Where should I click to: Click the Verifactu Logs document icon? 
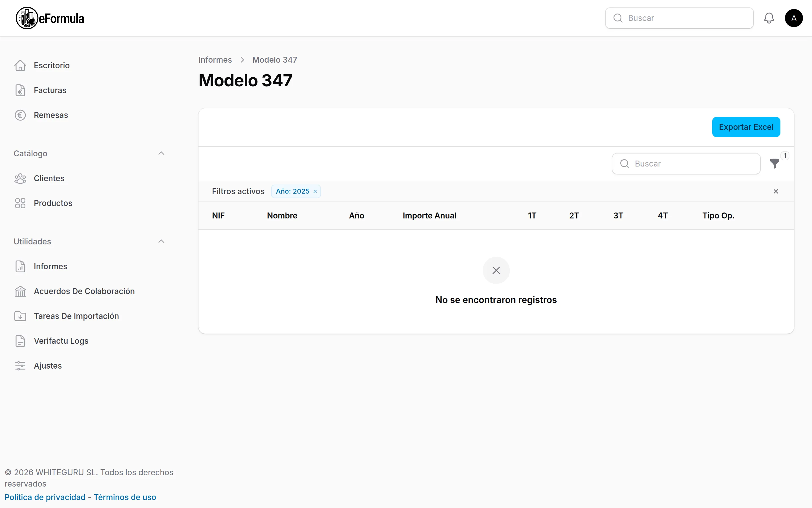pos(20,341)
